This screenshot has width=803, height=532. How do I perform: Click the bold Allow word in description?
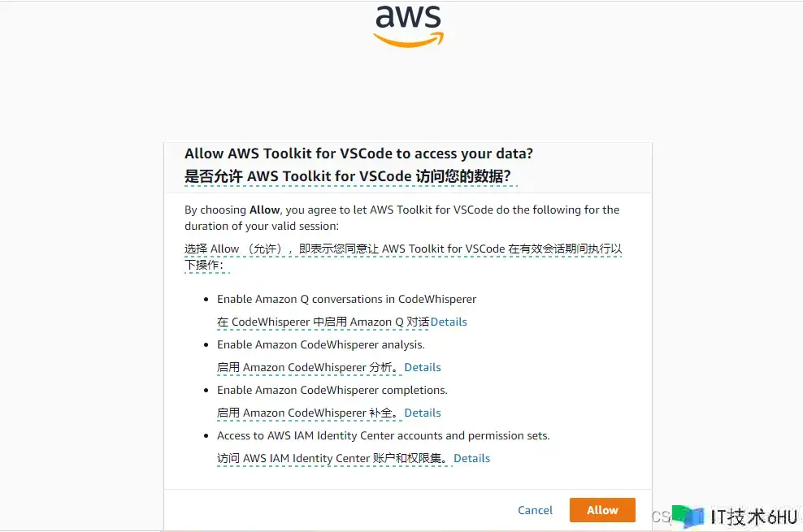tap(264, 210)
